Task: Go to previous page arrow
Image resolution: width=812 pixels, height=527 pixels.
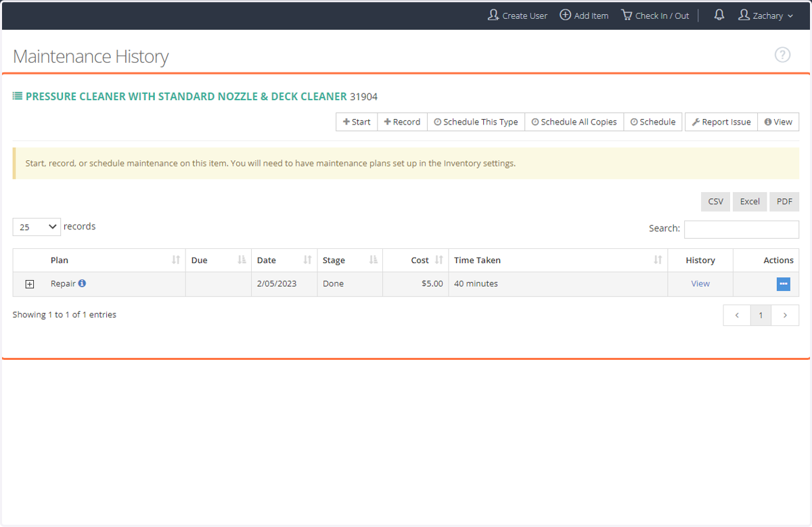Action: click(x=737, y=315)
